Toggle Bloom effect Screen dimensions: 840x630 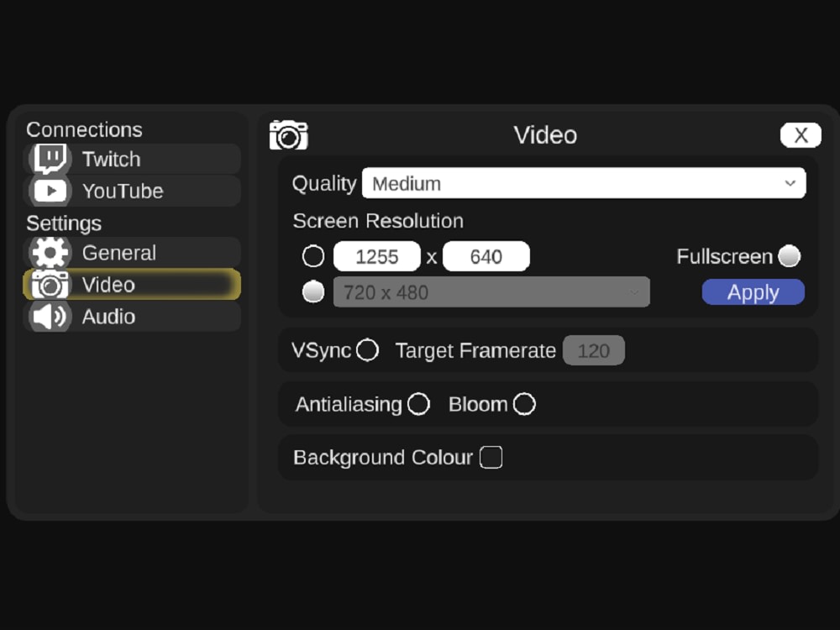coord(524,404)
